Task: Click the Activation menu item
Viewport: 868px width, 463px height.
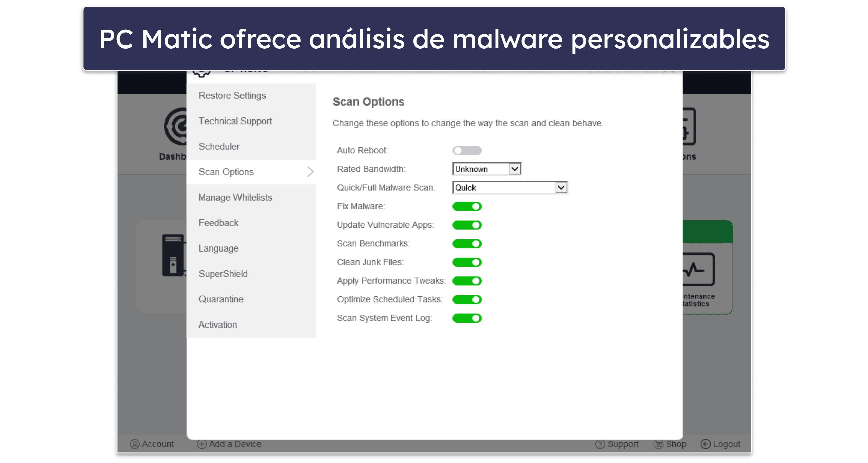Action: (x=217, y=323)
